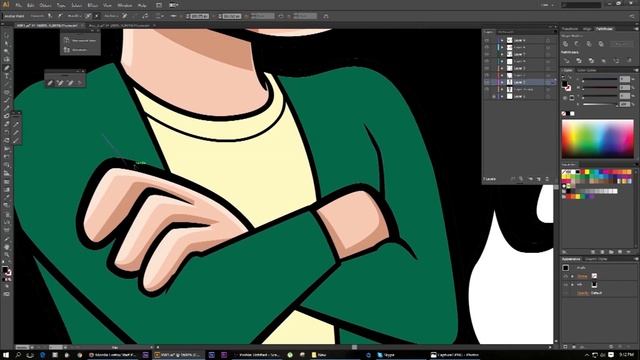The height and width of the screenshot is (360, 640).
Task: Switch to the Color Guide tab
Action: pos(587,70)
